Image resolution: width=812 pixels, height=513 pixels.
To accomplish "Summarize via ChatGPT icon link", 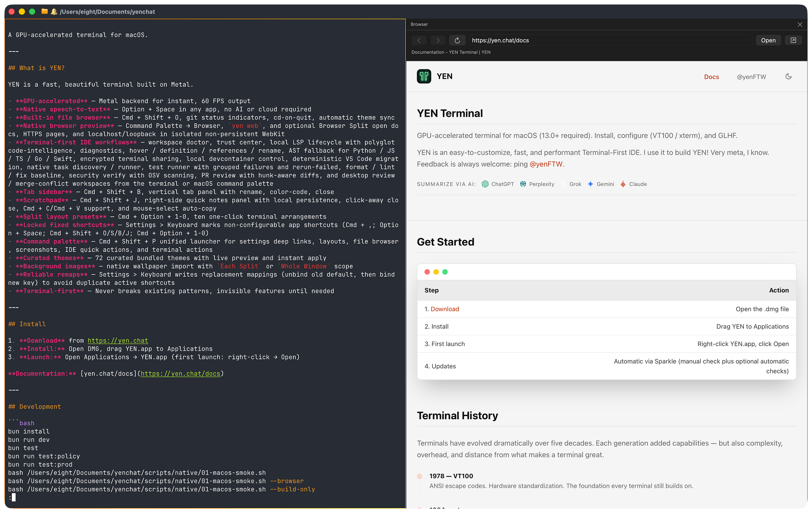I will click(x=485, y=184).
